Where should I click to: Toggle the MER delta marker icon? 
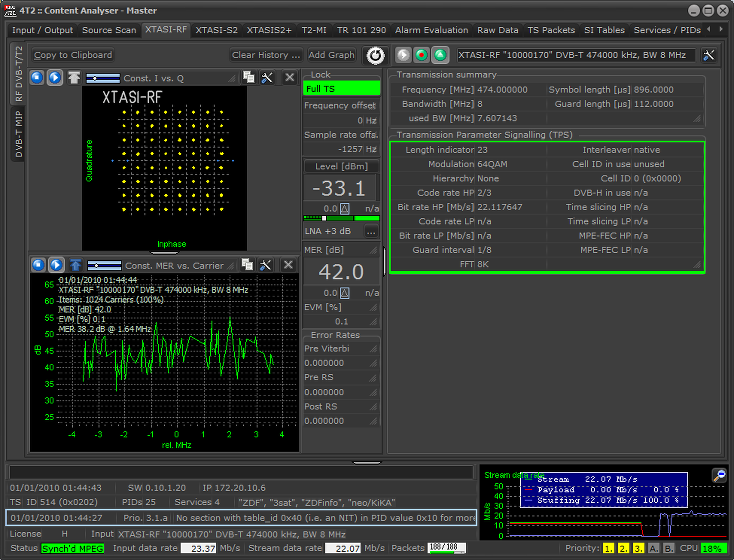tap(345, 293)
